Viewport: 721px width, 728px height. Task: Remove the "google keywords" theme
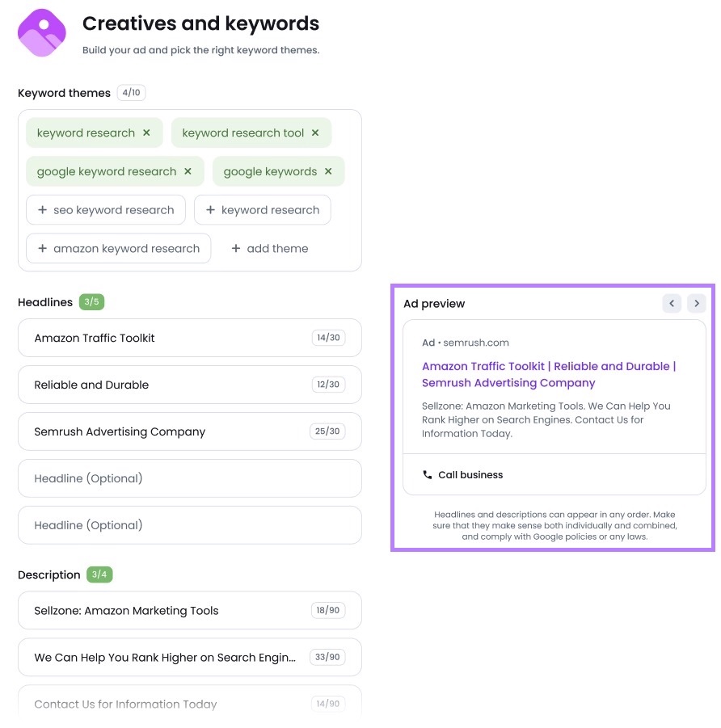point(327,171)
